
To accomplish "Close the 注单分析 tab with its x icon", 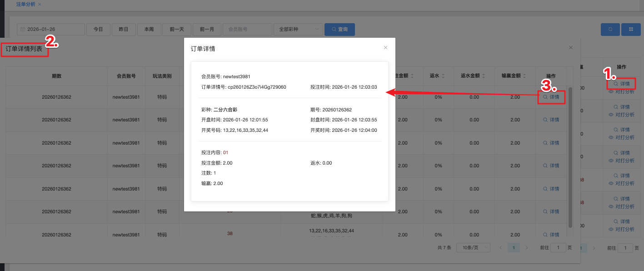I will (40, 4).
